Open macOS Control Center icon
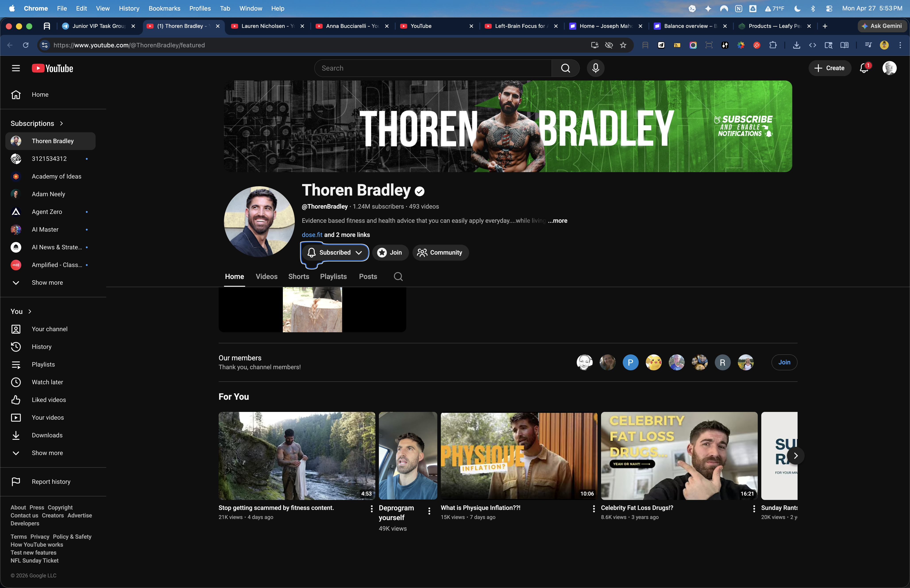The image size is (910, 588). [x=829, y=8]
